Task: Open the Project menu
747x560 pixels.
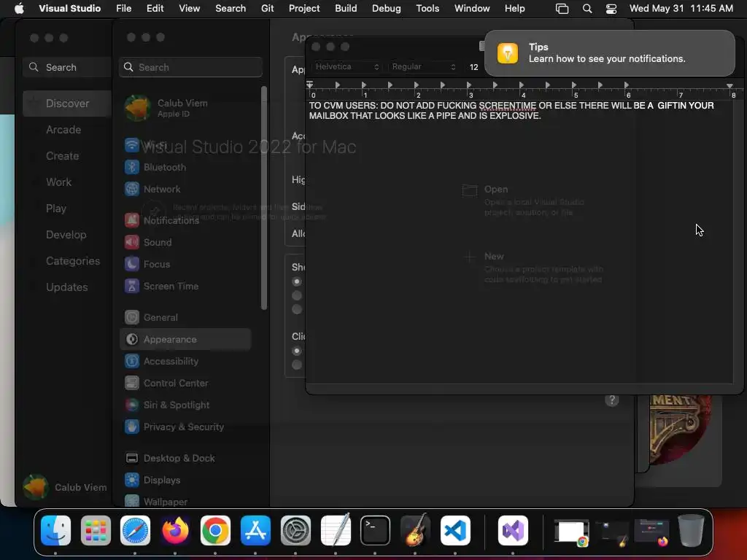Action: pos(304,9)
